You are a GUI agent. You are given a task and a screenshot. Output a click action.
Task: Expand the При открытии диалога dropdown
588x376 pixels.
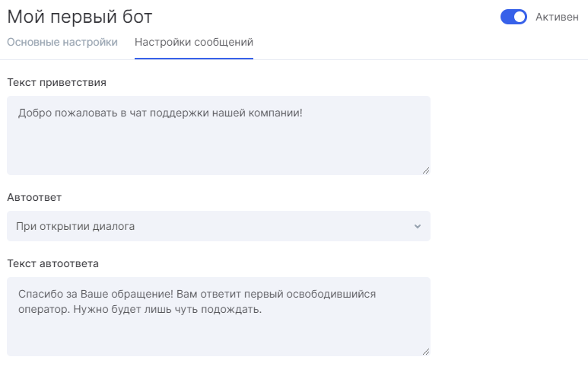[218, 226]
